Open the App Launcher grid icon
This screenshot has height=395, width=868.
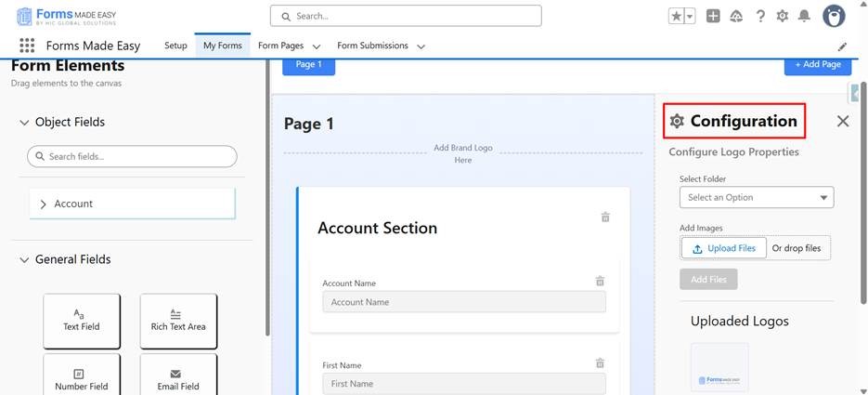pos(27,46)
